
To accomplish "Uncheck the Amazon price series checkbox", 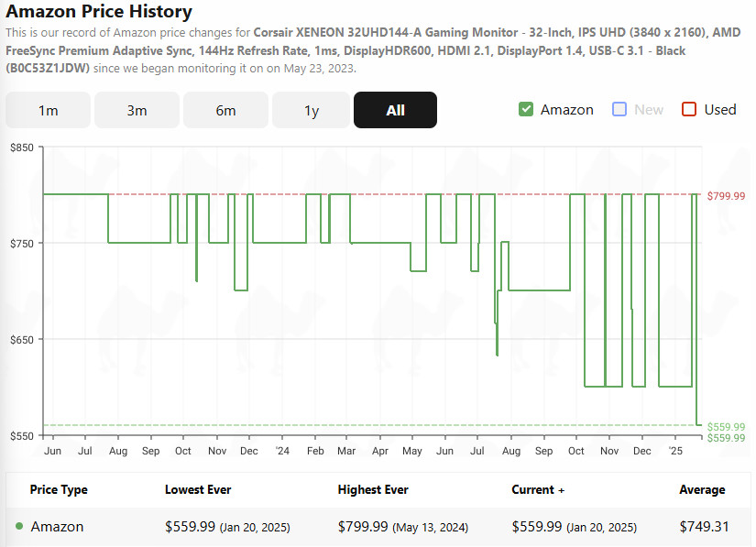I will [x=526, y=110].
